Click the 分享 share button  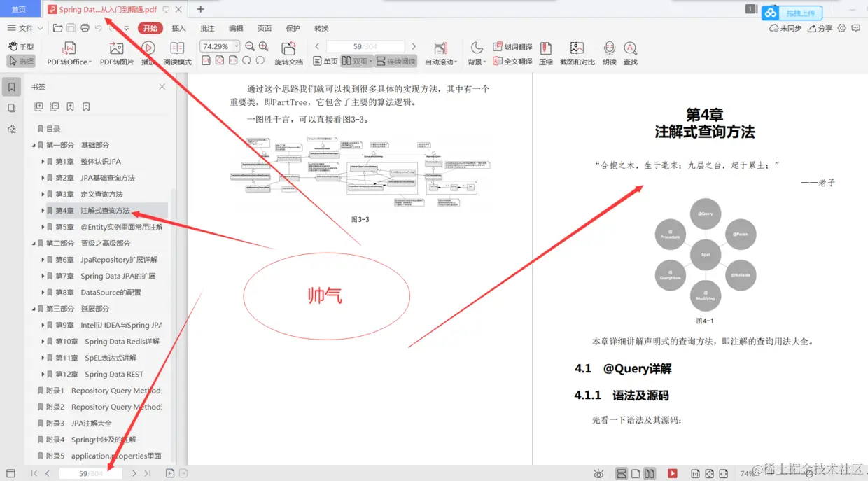(820, 28)
